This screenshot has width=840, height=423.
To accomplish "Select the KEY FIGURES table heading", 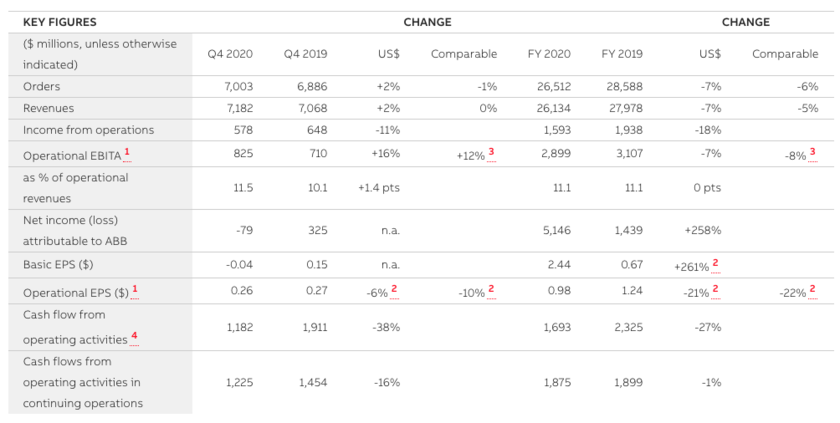I will [x=60, y=22].
